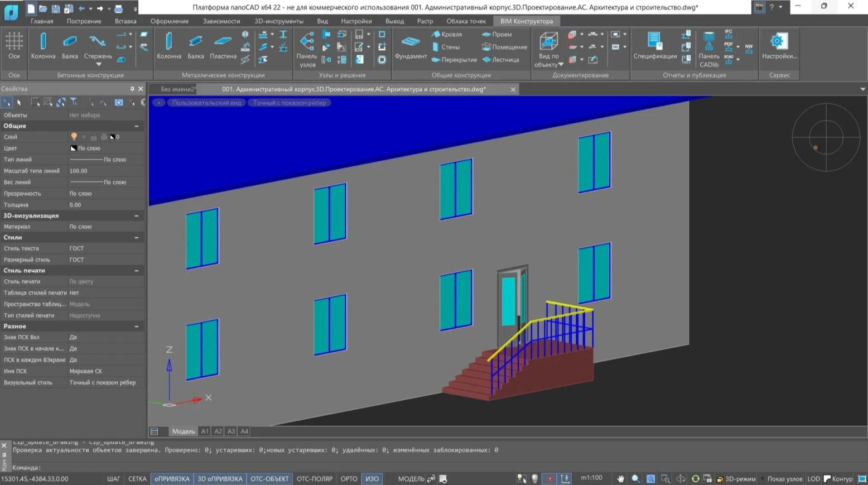Switch to the 3D-инструменты ribbon tab

click(x=279, y=21)
